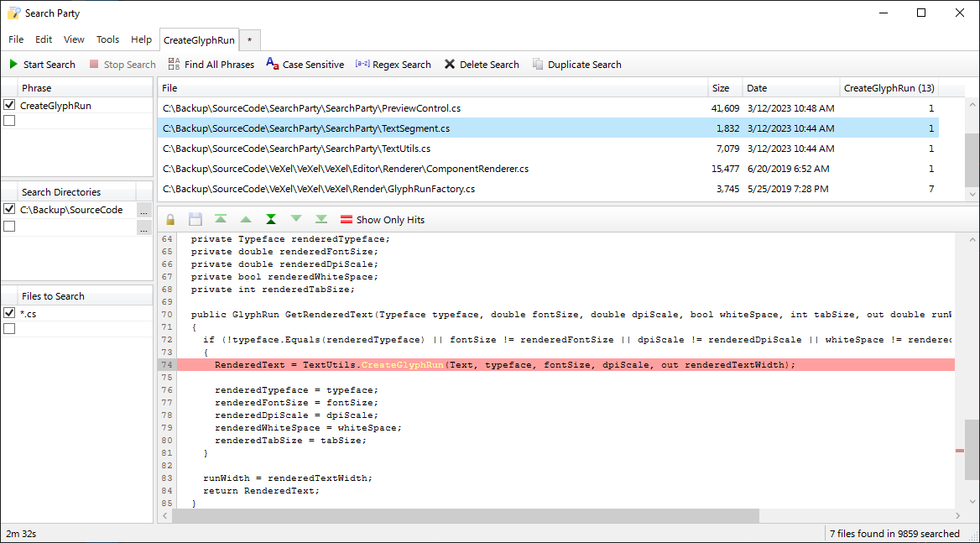Click the C:\Backup\SourceCode directory field

click(77, 210)
